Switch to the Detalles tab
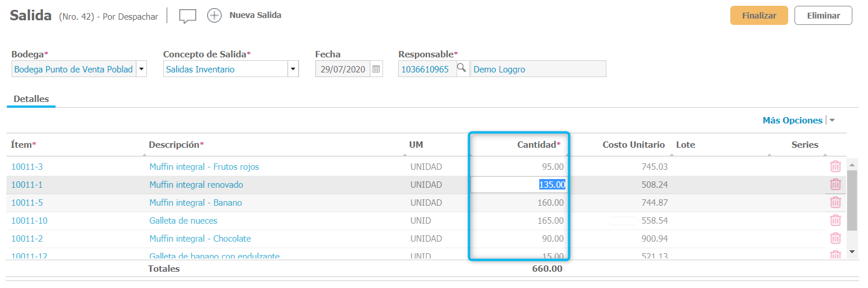Screen dimensions: 868x288 point(31,99)
